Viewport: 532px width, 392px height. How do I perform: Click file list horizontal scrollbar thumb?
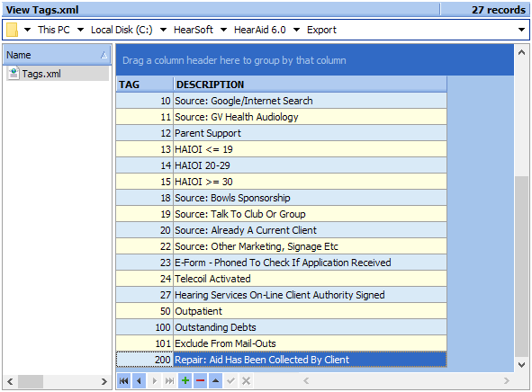coord(31,381)
